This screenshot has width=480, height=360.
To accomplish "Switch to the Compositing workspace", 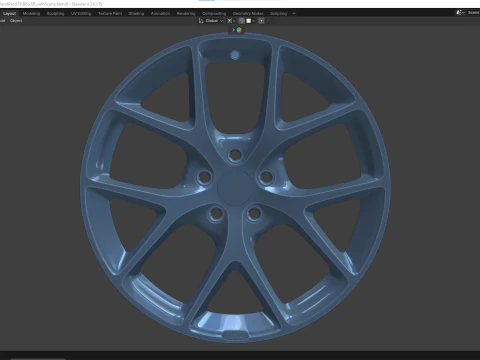I will pos(214,13).
